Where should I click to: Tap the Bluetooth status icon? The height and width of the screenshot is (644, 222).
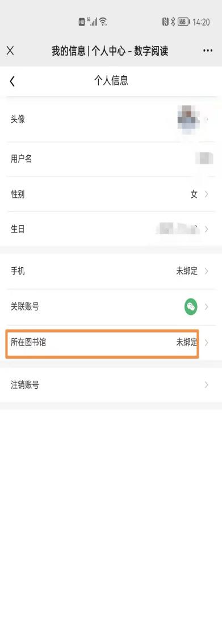pyautogui.click(x=173, y=22)
